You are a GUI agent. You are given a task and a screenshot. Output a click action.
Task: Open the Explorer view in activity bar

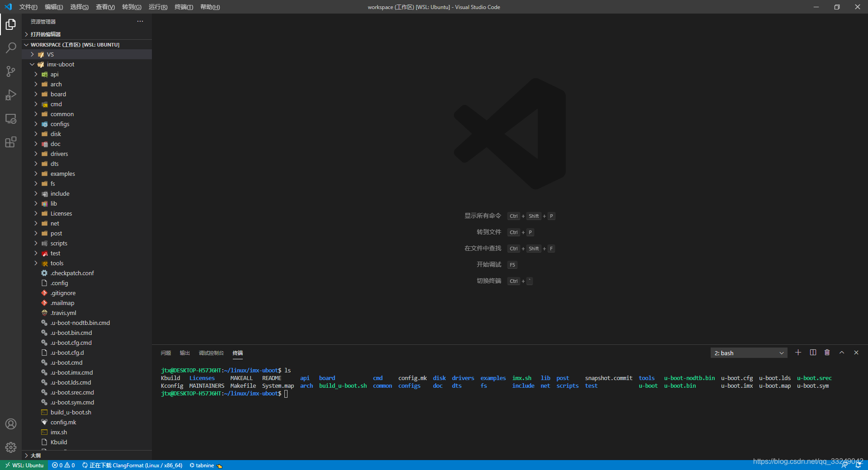[x=11, y=24]
